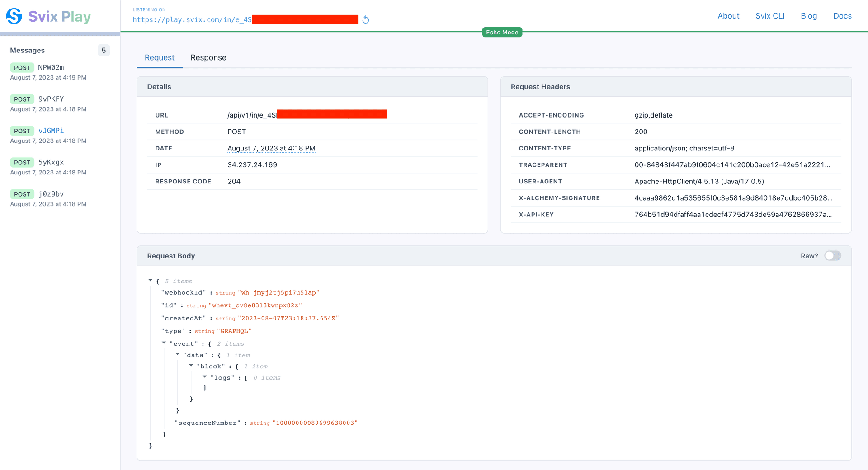Image resolution: width=868 pixels, height=470 pixels.
Task: Click the Svix Play logo icon
Action: pos(14,16)
